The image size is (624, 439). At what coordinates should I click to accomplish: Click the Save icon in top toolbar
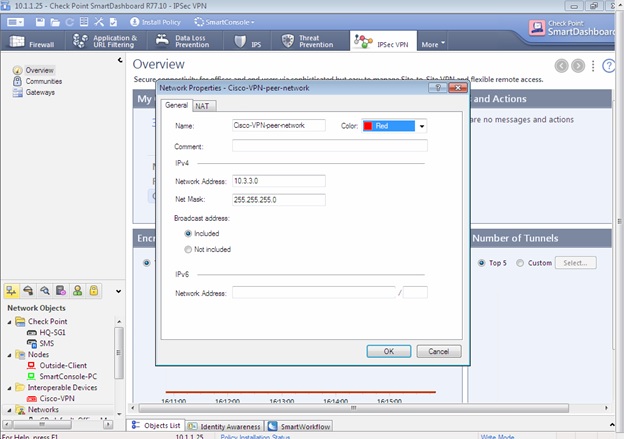click(40, 22)
